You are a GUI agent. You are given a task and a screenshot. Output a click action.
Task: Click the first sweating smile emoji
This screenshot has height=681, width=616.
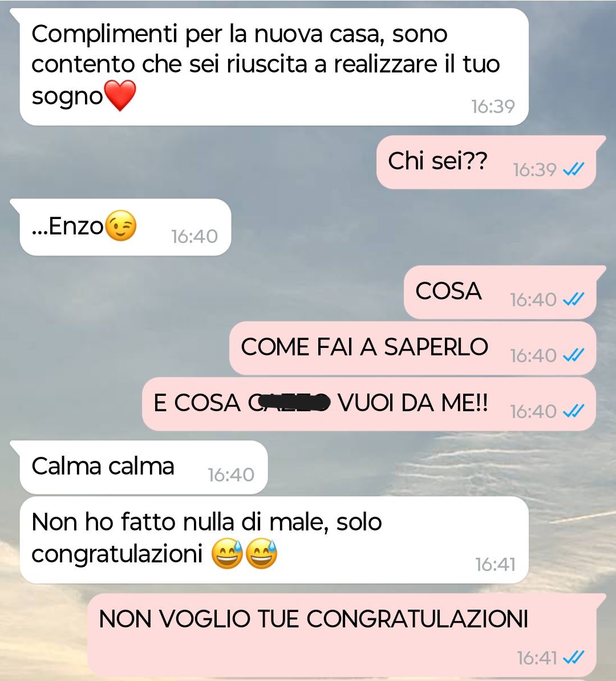click(227, 554)
